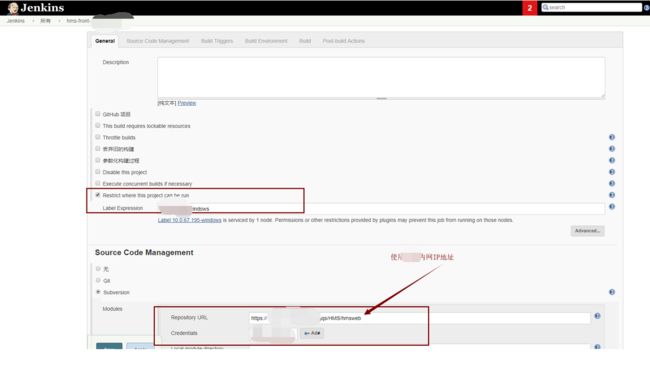
Task: Open help for Execute concurrent builds
Action: coord(612,184)
